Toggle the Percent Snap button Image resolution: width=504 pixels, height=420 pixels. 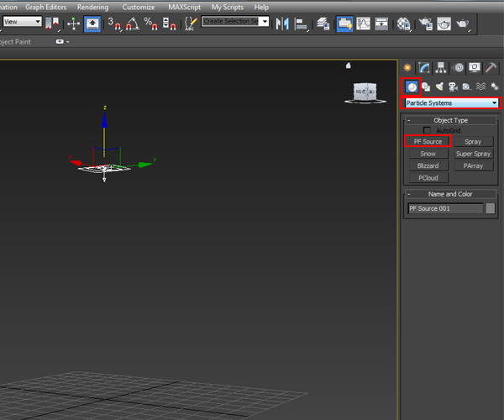[x=150, y=24]
